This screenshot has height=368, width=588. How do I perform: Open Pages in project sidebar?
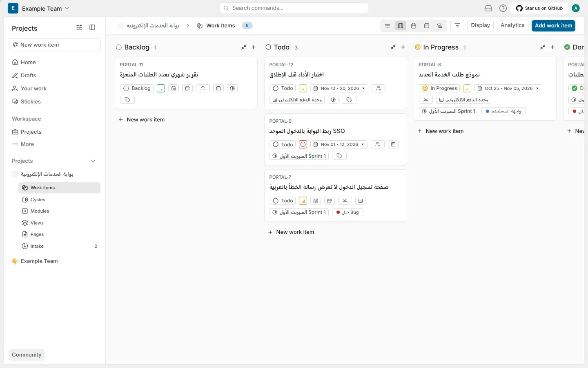point(59,234)
